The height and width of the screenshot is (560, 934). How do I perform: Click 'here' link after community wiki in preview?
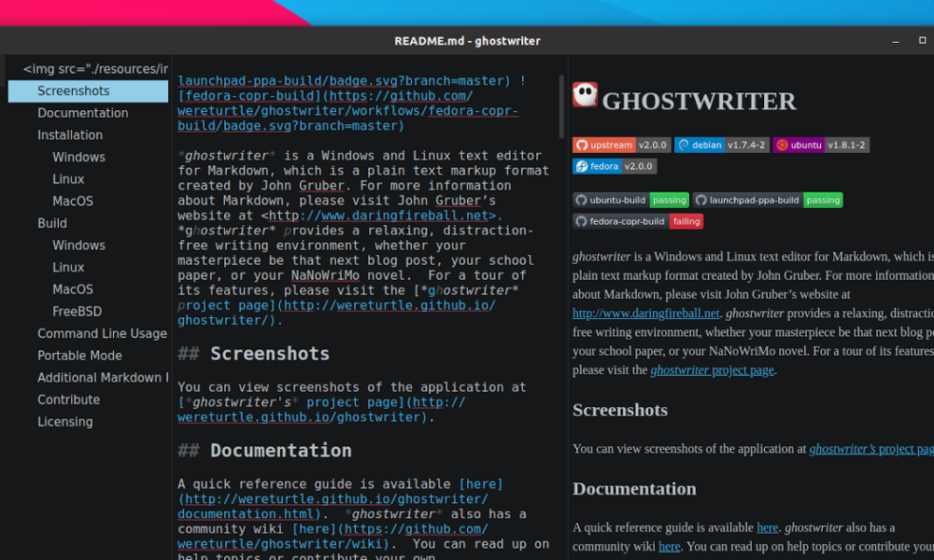(669, 546)
